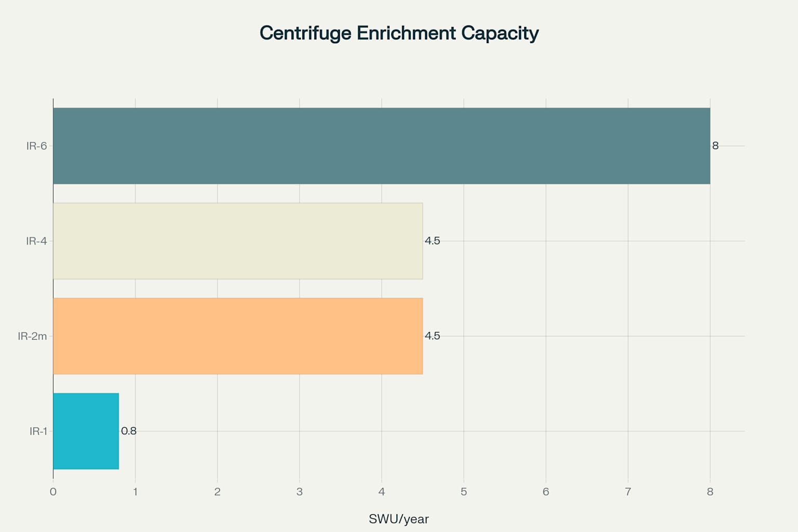Click the cyan IR-1 bar
Image resolution: width=798 pixels, height=532 pixels.
86,431
